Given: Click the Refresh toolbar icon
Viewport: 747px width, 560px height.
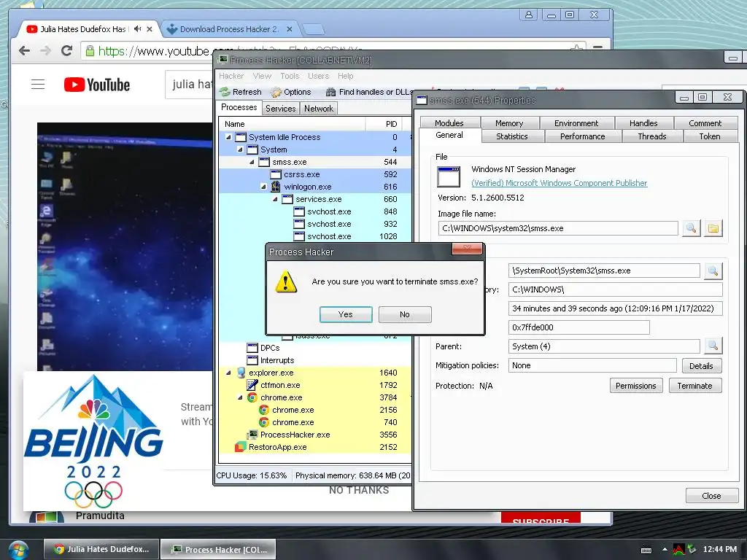Looking at the screenshot, I should pyautogui.click(x=225, y=92).
